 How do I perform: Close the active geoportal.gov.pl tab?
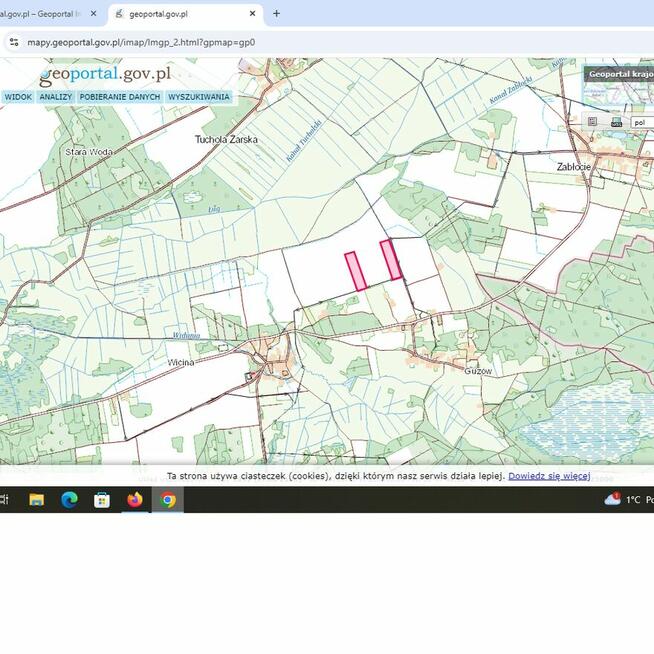(253, 14)
